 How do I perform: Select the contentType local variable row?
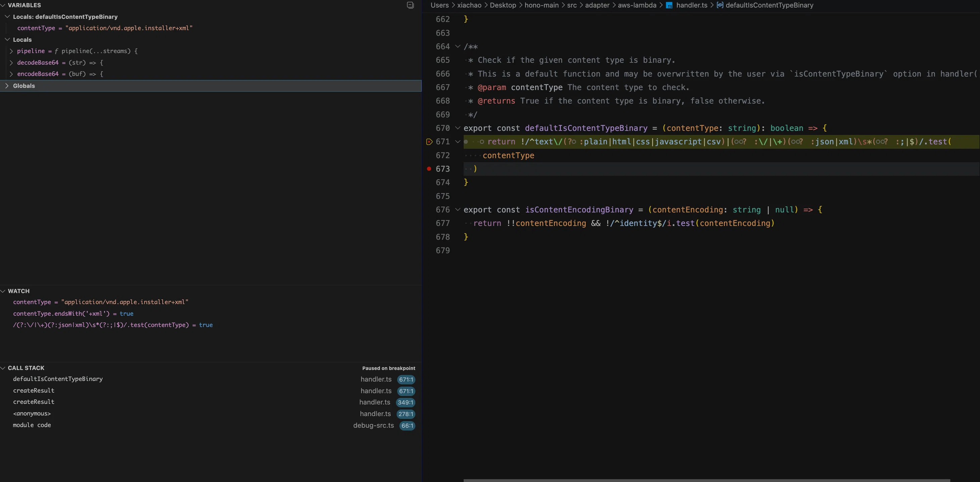click(210, 28)
